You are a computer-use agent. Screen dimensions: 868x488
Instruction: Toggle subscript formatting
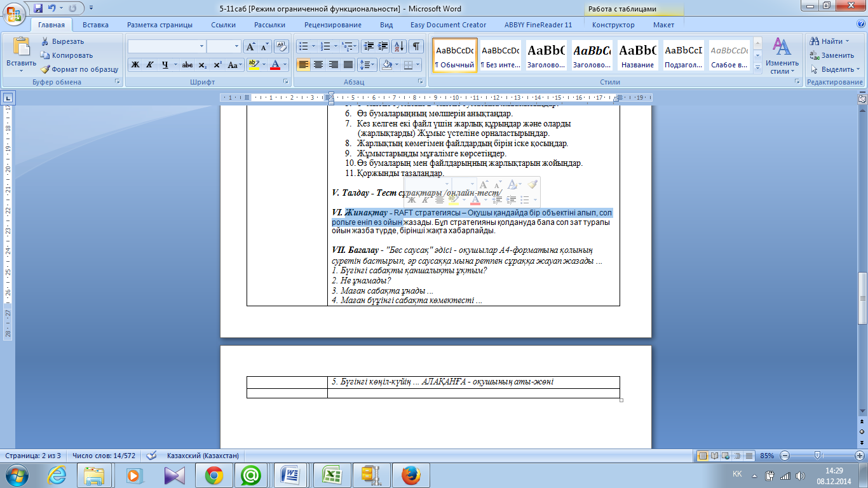coord(202,65)
